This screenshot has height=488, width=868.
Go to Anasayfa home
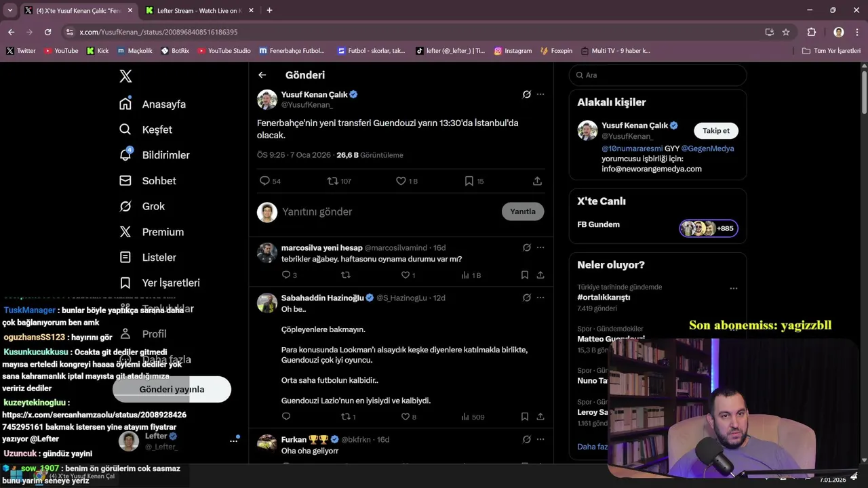153,104
